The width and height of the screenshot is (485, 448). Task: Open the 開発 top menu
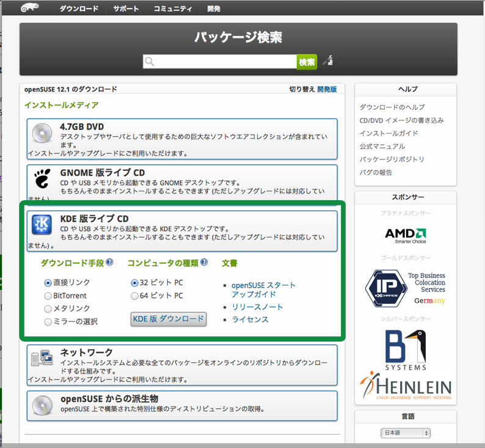pos(214,9)
